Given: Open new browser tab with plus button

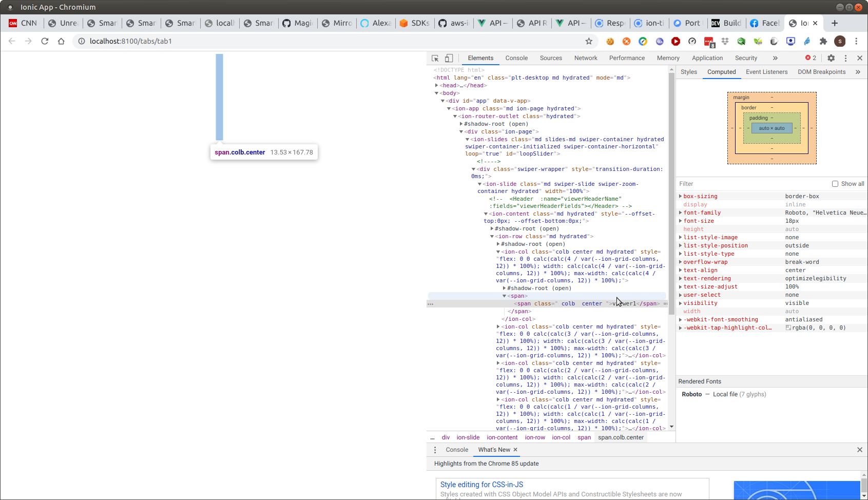Looking at the screenshot, I should pyautogui.click(x=835, y=23).
